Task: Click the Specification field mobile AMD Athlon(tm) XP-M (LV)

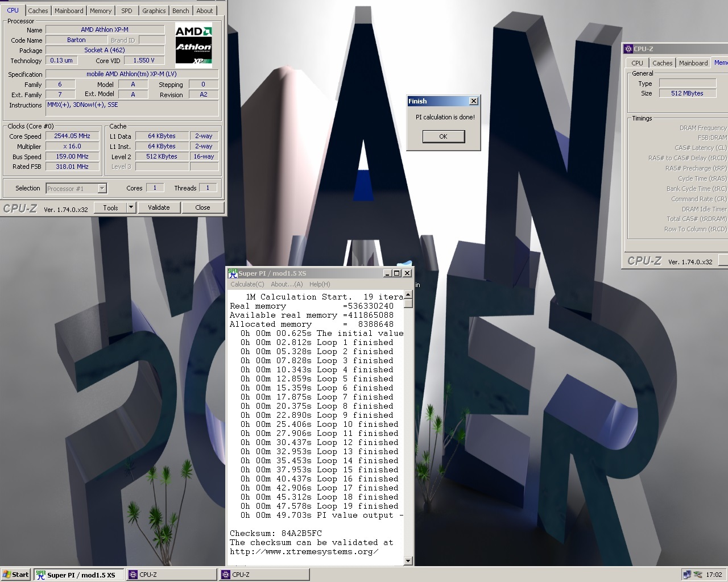Action: (x=132, y=74)
